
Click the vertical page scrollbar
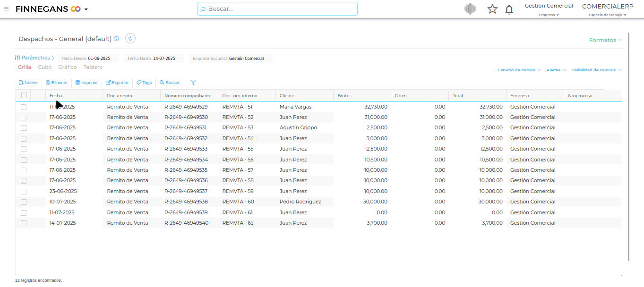(628, 146)
